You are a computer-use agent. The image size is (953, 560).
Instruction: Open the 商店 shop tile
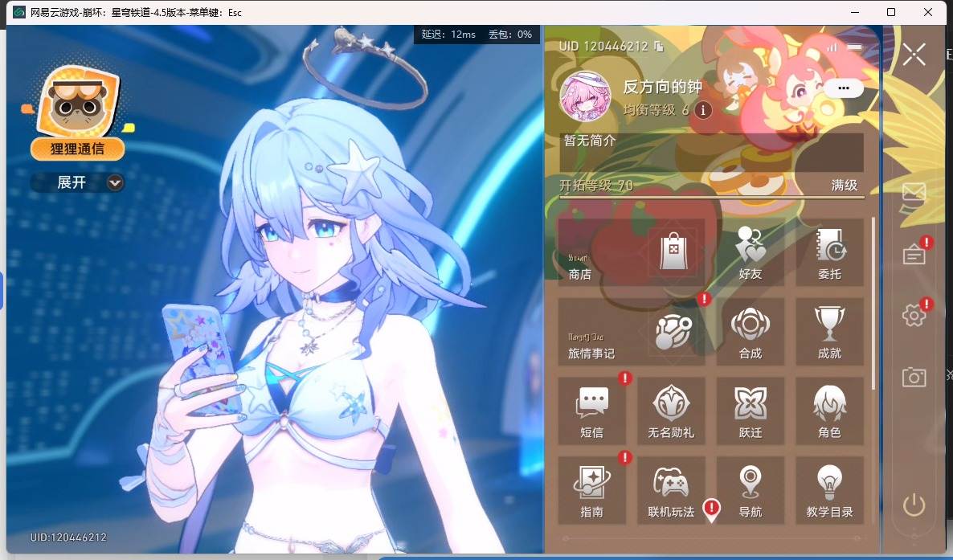(632, 251)
